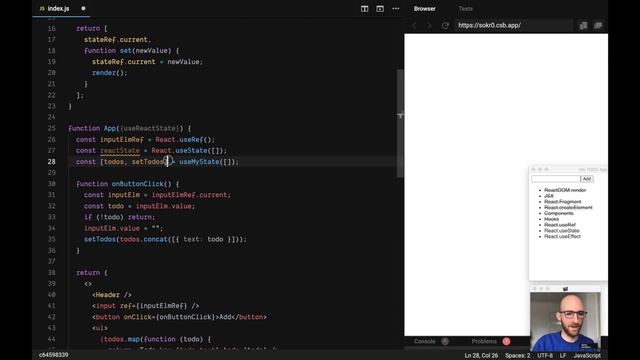
Task: Click 'render();' on line 20
Action: click(x=110, y=73)
